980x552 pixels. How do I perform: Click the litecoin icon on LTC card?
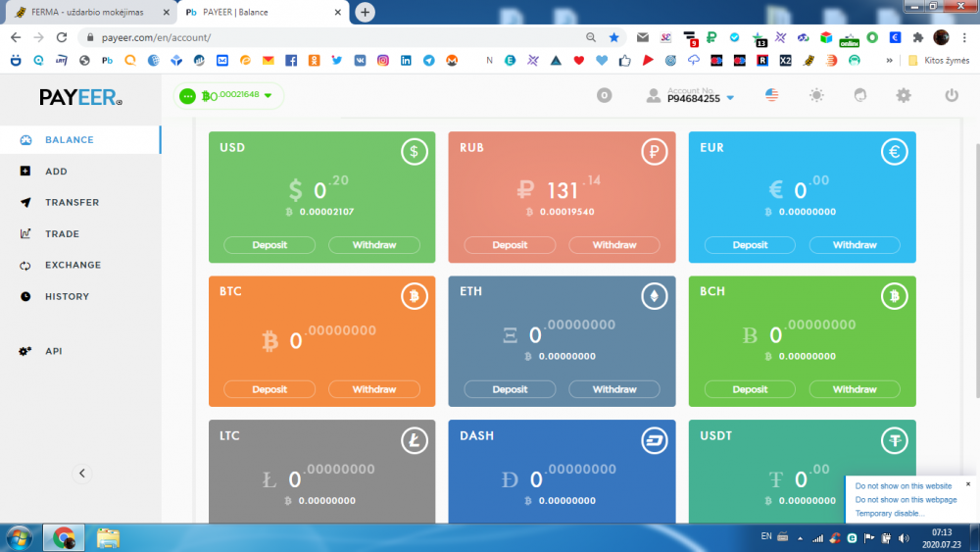pyautogui.click(x=414, y=440)
